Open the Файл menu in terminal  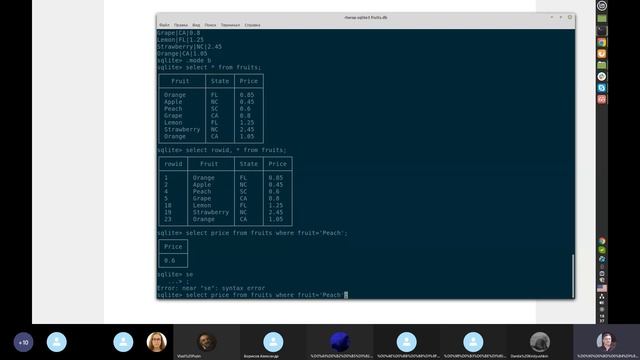164,25
